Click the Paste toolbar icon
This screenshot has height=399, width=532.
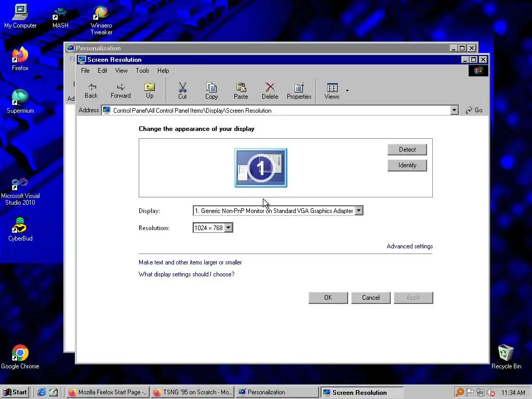pyautogui.click(x=241, y=90)
